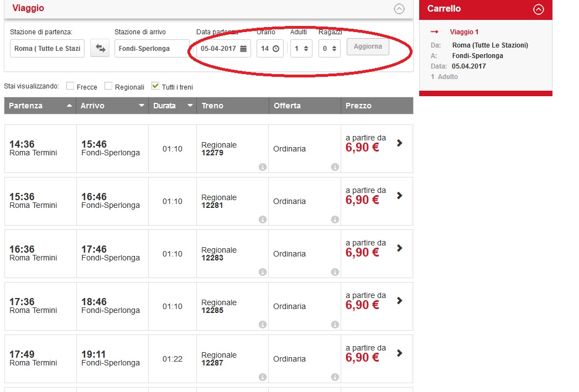Image resolution: width=579 pixels, height=392 pixels.
Task: Open offer info icon for the 17:49 train
Action: pyautogui.click(x=335, y=377)
